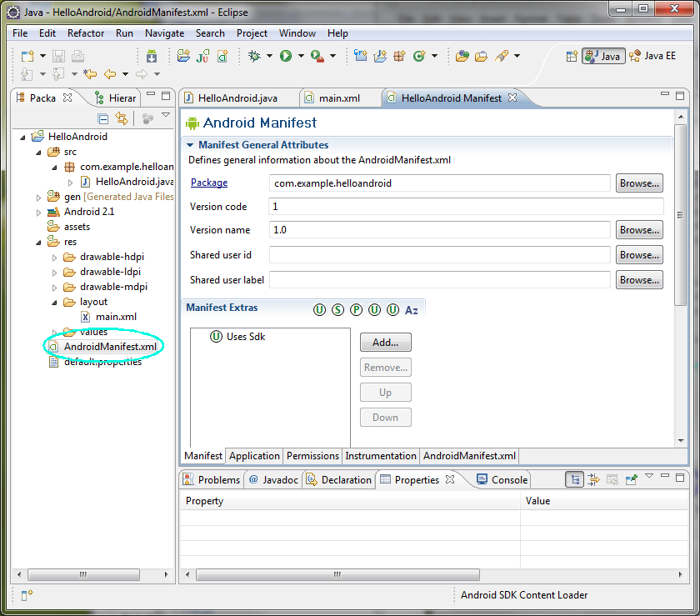700x616 pixels.
Task: Open Android SDK and AVD Manager icon
Action: 152,57
